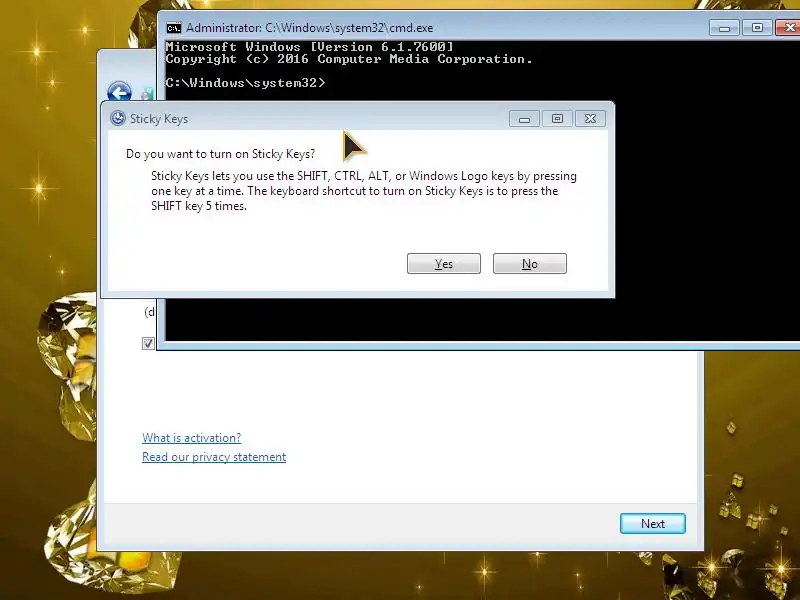Click the 'Copyright (c) 2016 Computer Media Corporation.' line

pyautogui.click(x=349, y=59)
